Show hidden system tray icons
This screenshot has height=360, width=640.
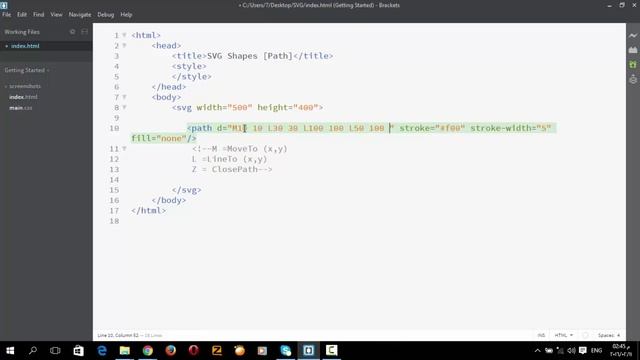537,351
